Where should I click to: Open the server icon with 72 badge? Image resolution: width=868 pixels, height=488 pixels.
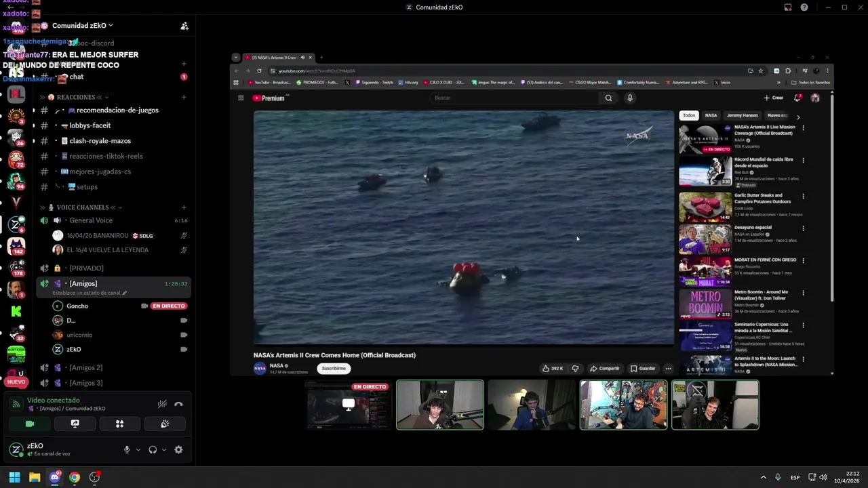pyautogui.click(x=16, y=159)
